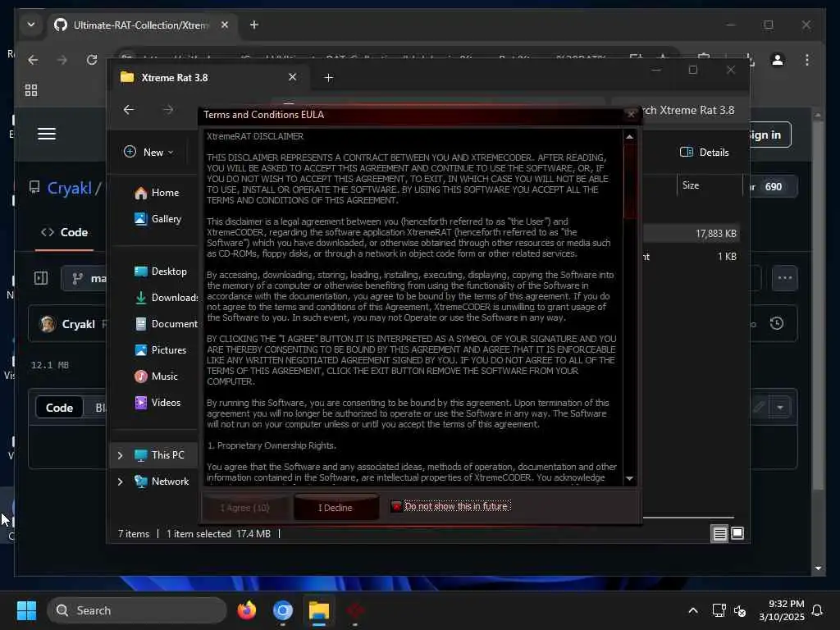Show hidden system tray icons

pyautogui.click(x=692, y=610)
